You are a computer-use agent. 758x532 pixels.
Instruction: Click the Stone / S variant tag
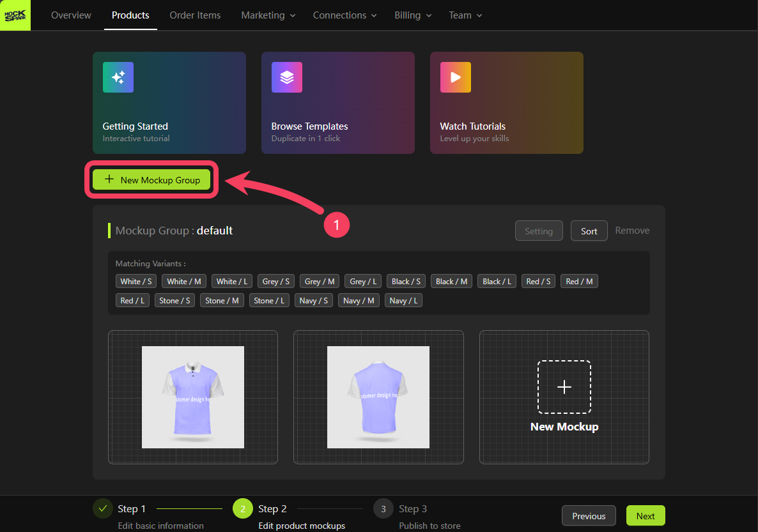(174, 301)
